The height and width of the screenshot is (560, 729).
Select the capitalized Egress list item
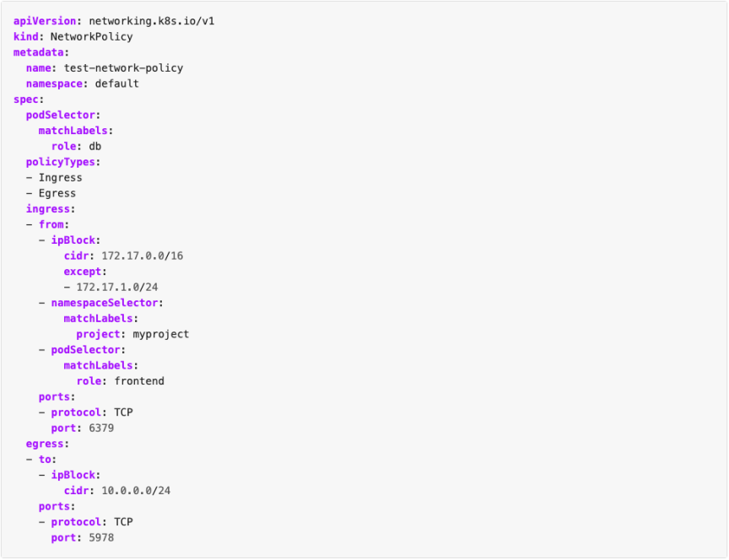[57, 193]
